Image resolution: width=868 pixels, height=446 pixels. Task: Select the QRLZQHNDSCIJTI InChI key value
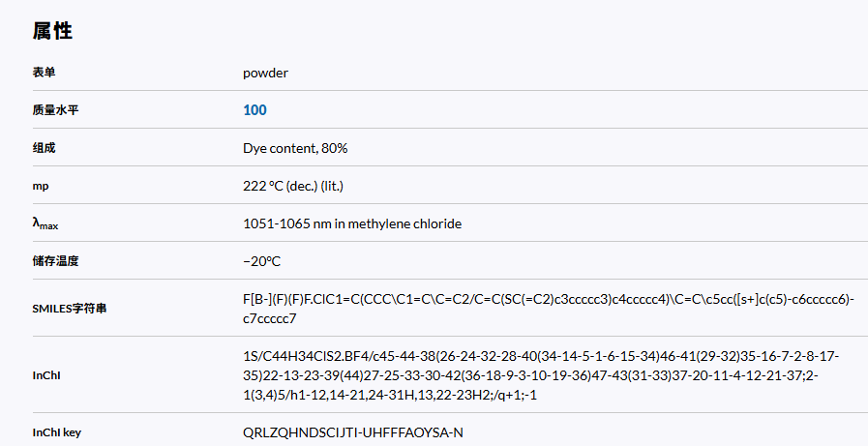[x=353, y=431]
